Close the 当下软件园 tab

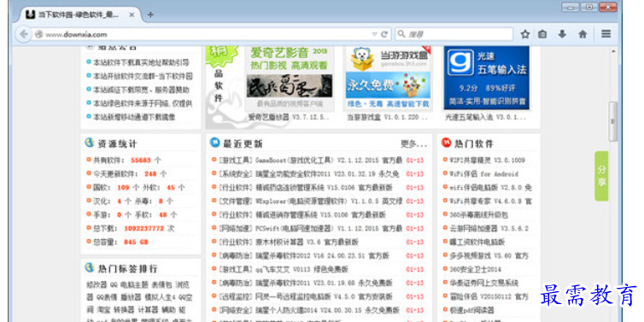132,15
